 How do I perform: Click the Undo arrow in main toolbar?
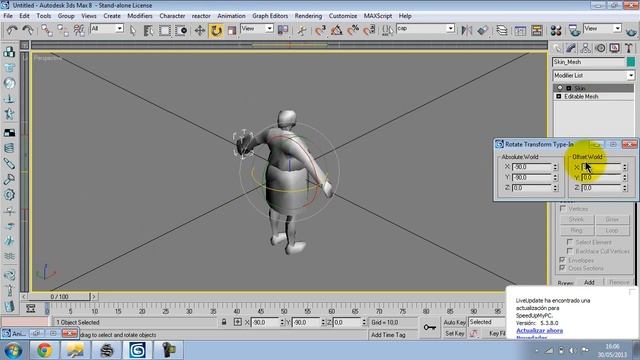[x=11, y=30]
